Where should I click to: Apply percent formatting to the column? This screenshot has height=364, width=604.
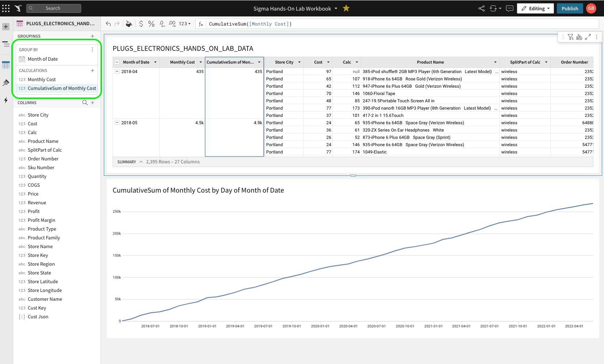tap(151, 24)
